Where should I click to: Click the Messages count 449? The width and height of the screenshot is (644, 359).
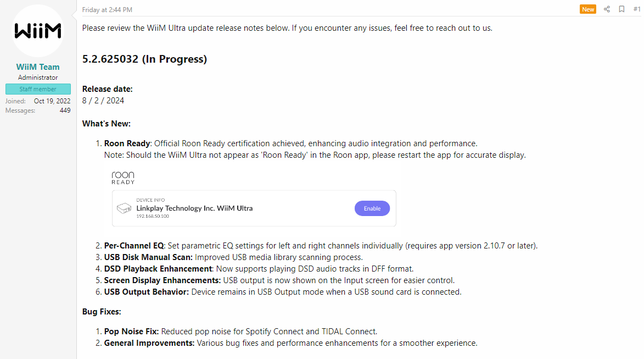click(65, 110)
